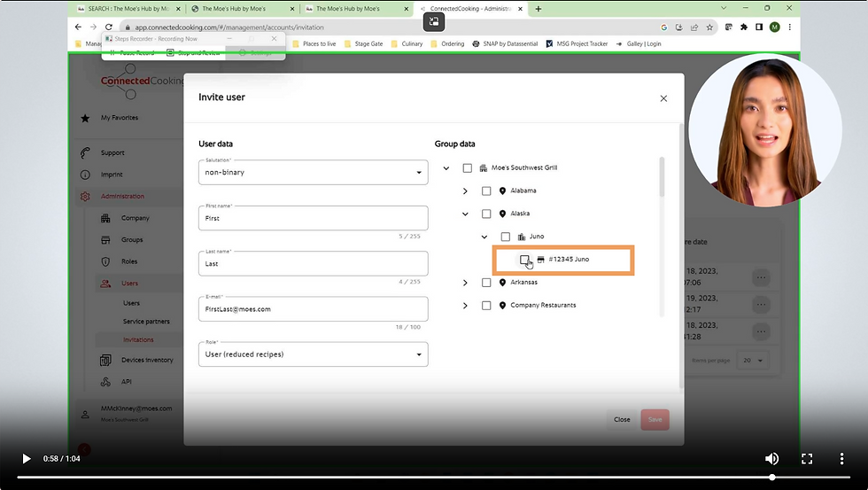Click the Save button
Image resolution: width=868 pixels, height=490 pixels.
tap(655, 420)
